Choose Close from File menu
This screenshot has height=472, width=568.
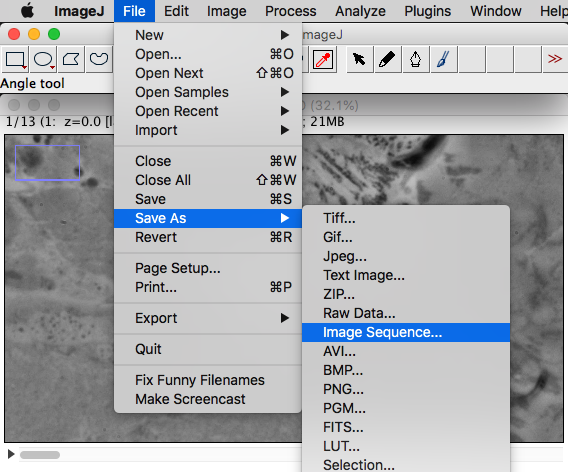208,161
